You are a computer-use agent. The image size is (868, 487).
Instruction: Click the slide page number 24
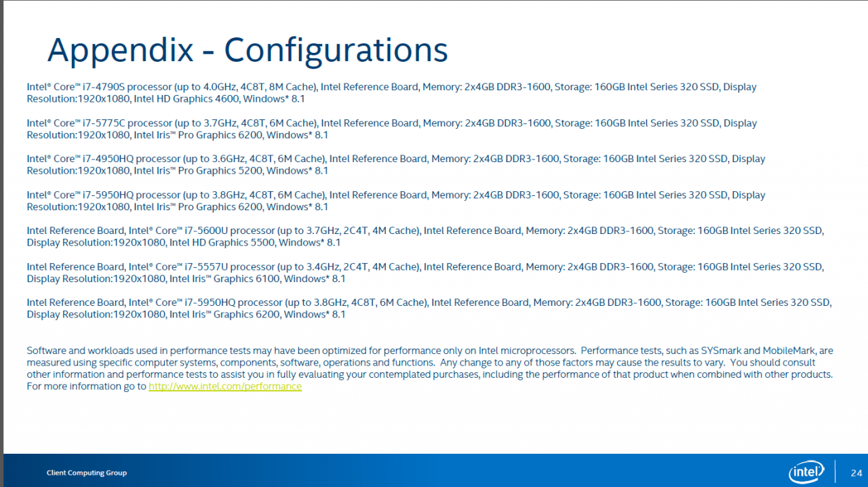[x=856, y=473]
